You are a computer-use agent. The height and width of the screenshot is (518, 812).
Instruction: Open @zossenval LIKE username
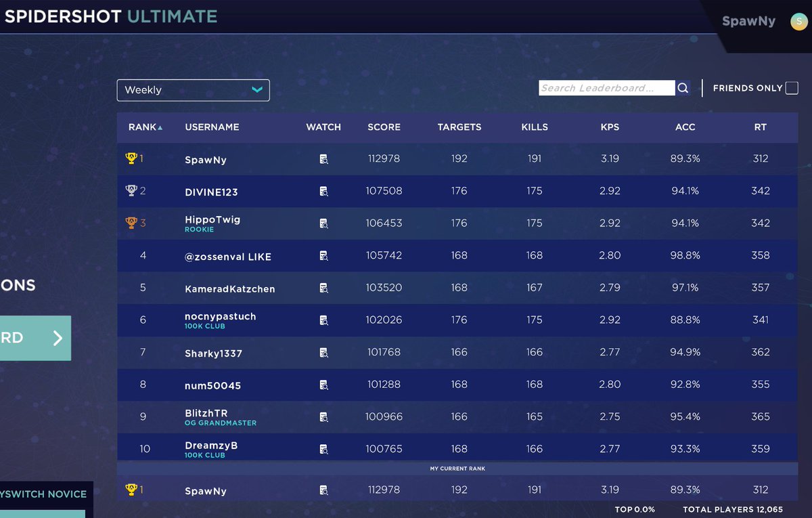point(228,257)
